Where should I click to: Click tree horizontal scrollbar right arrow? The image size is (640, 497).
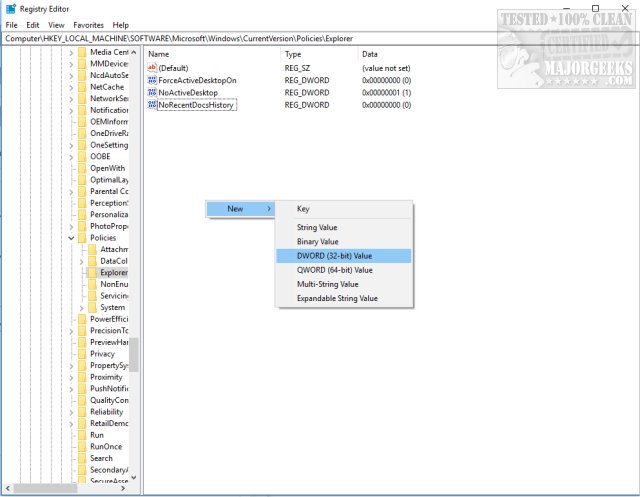[123, 488]
